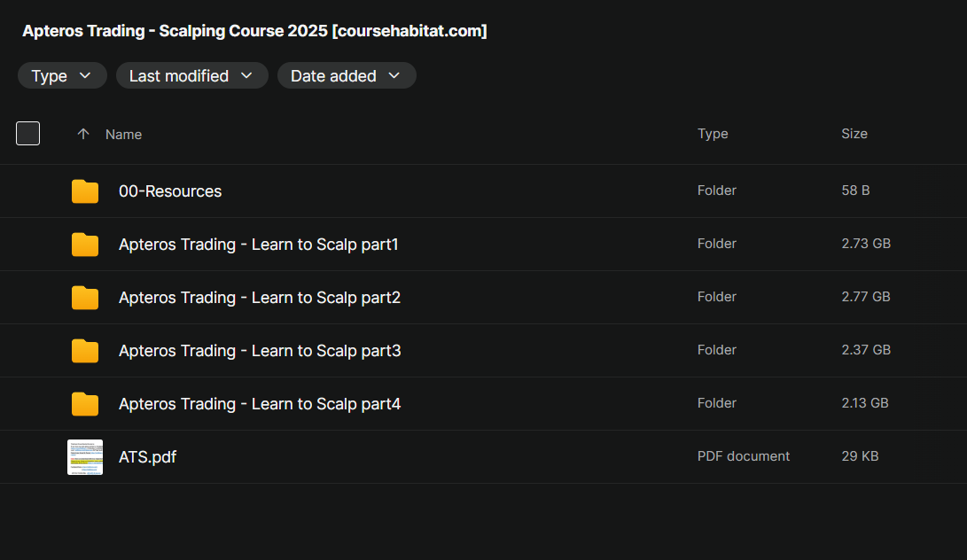Tick the select-all checkbox

click(x=28, y=134)
